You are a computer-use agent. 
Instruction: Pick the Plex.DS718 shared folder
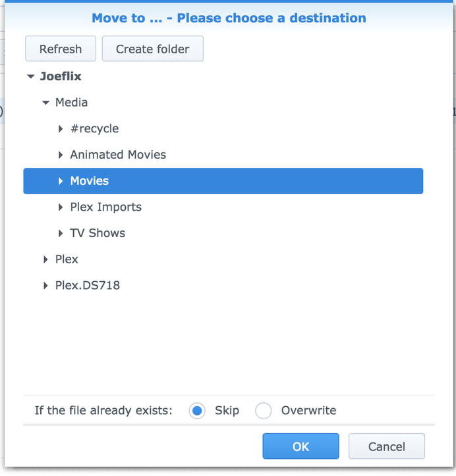(x=88, y=286)
